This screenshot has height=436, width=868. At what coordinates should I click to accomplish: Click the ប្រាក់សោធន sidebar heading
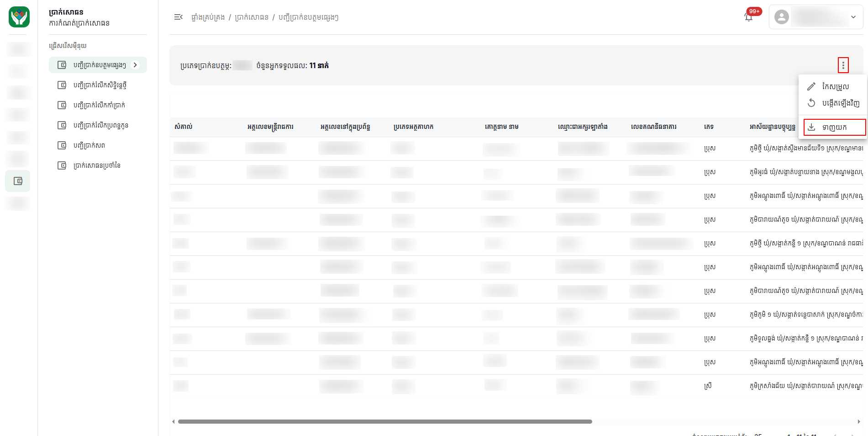[66, 12]
